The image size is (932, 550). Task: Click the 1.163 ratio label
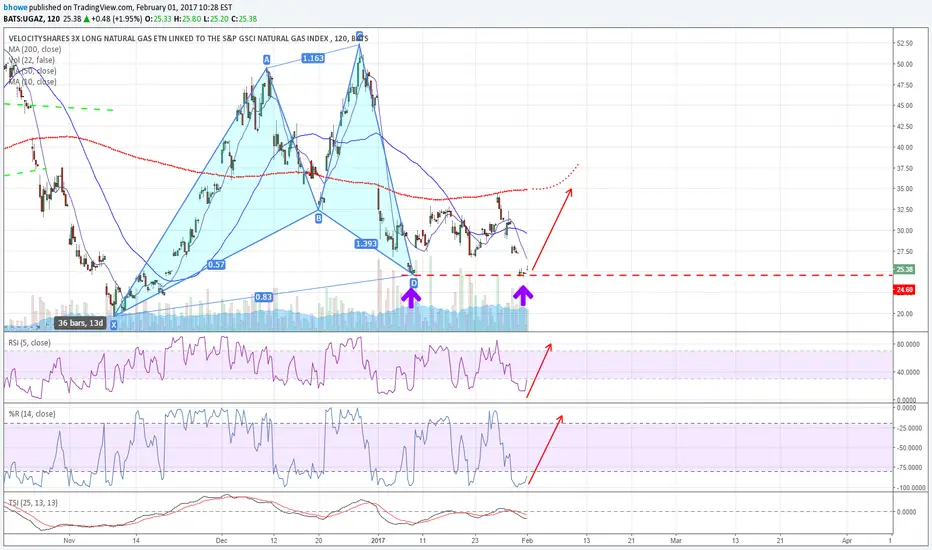(x=313, y=58)
